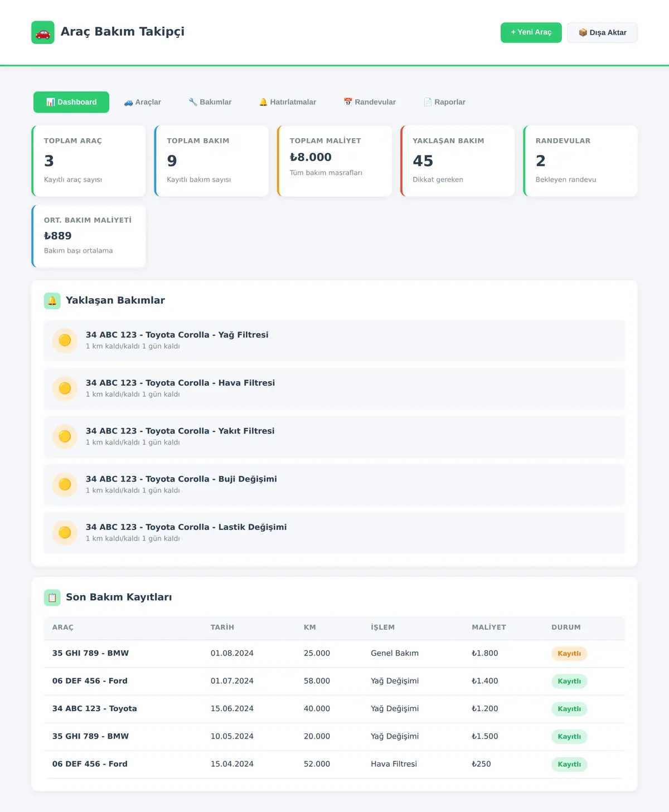Open the Yaklaşan Bakım stat card
This screenshot has height=812, width=669.
pyautogui.click(x=458, y=161)
